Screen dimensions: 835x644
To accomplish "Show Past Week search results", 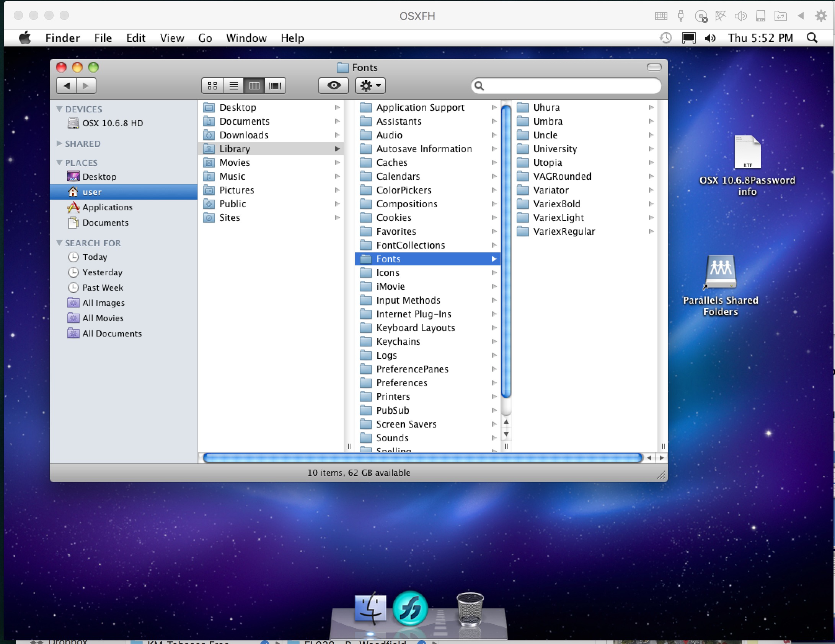I will point(124,288).
